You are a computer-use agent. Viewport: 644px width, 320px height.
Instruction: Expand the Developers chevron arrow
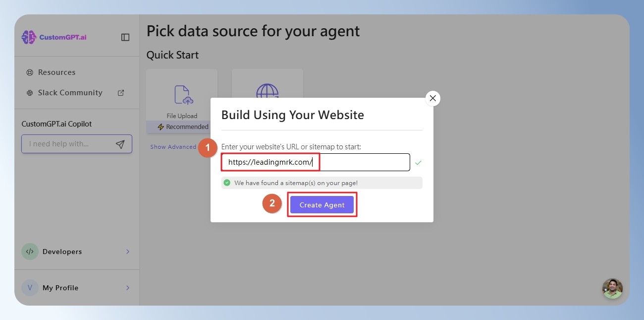point(128,252)
